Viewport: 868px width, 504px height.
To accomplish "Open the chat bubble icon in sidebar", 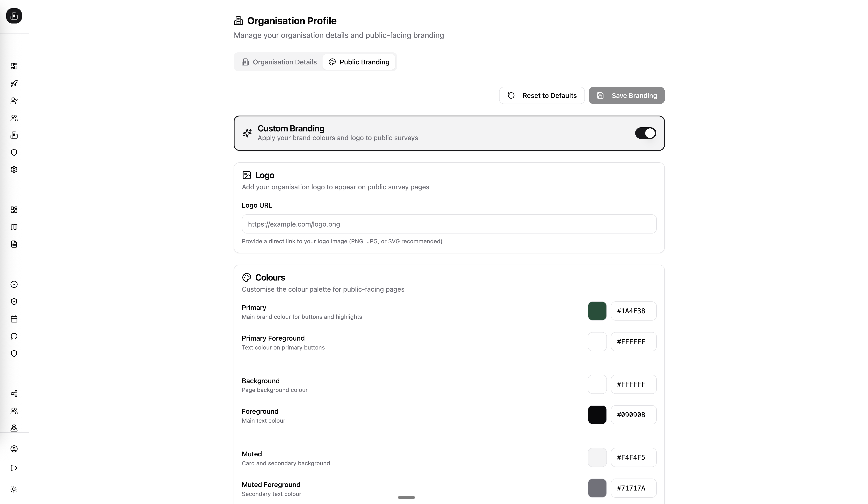I will pyautogui.click(x=14, y=336).
